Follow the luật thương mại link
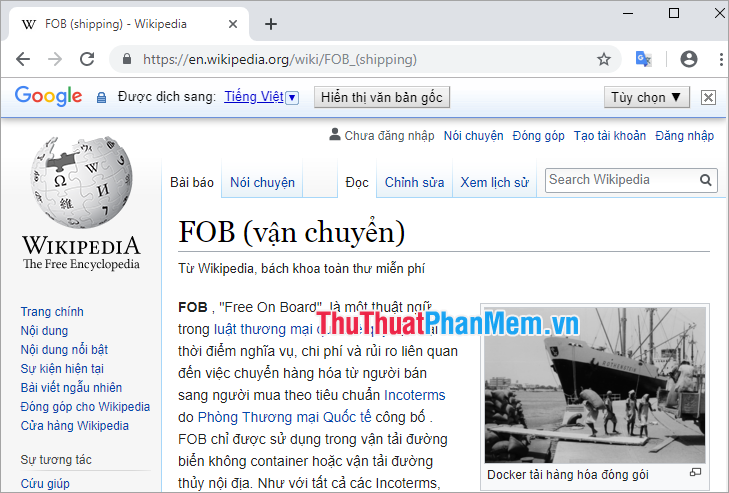The width and height of the screenshot is (729, 493). [x=263, y=329]
